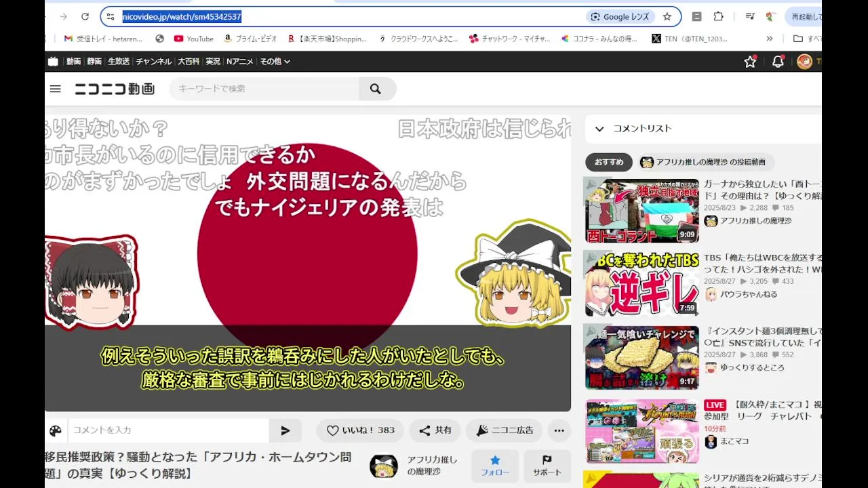Reload the page with the refresh icon
The image size is (868, 488).
click(x=85, y=16)
